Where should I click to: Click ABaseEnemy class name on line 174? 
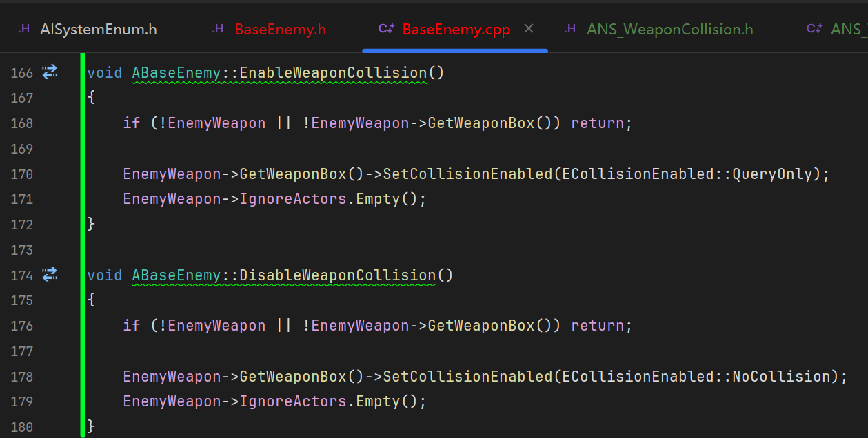176,275
